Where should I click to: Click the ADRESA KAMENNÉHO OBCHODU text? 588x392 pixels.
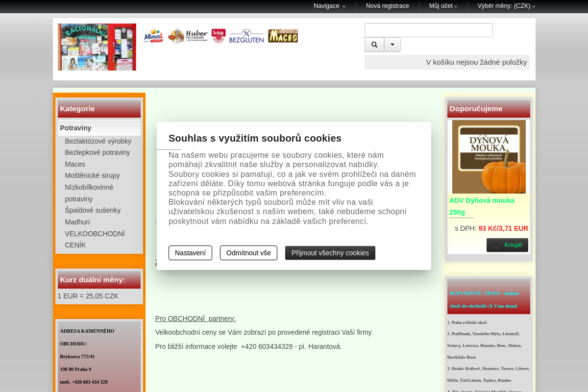pos(87,337)
